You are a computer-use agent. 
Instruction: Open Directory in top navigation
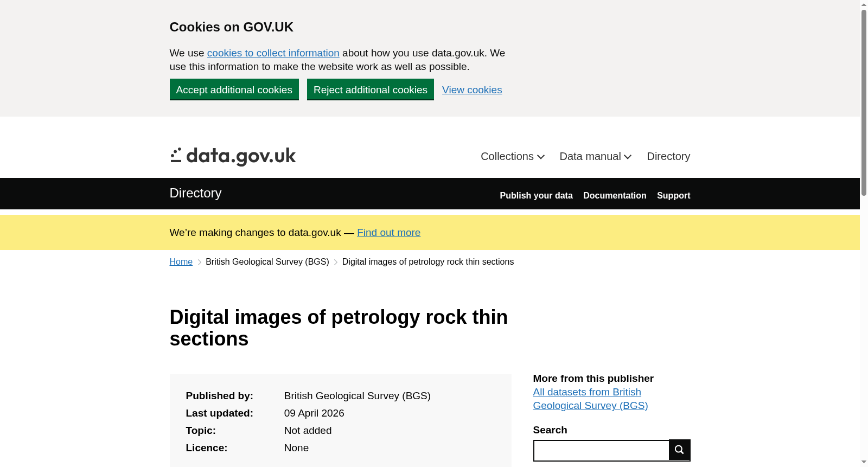tap(668, 156)
